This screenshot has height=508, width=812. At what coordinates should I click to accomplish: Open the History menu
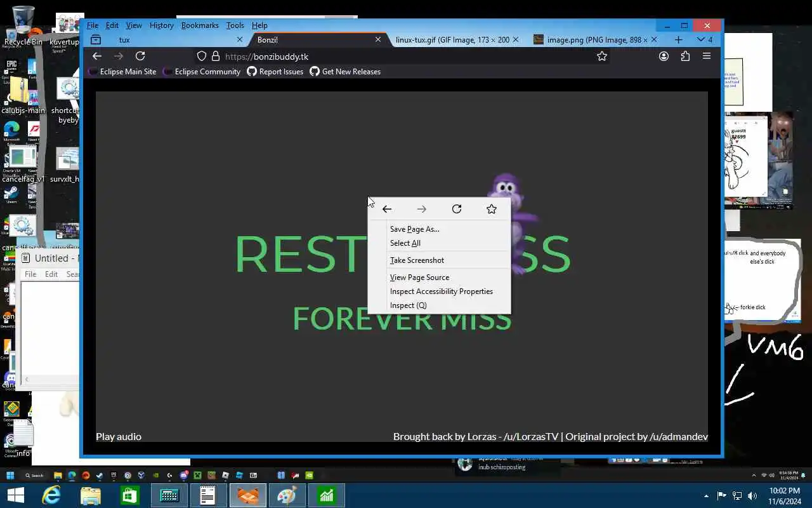[161, 25]
